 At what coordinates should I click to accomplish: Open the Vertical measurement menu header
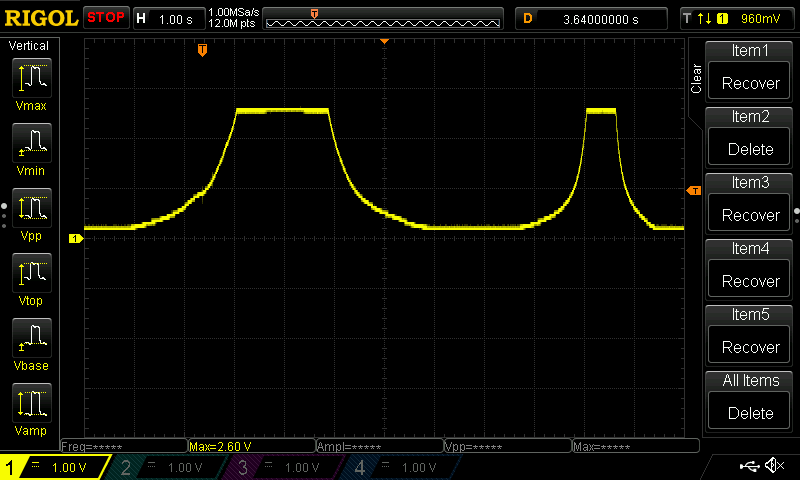(x=29, y=46)
